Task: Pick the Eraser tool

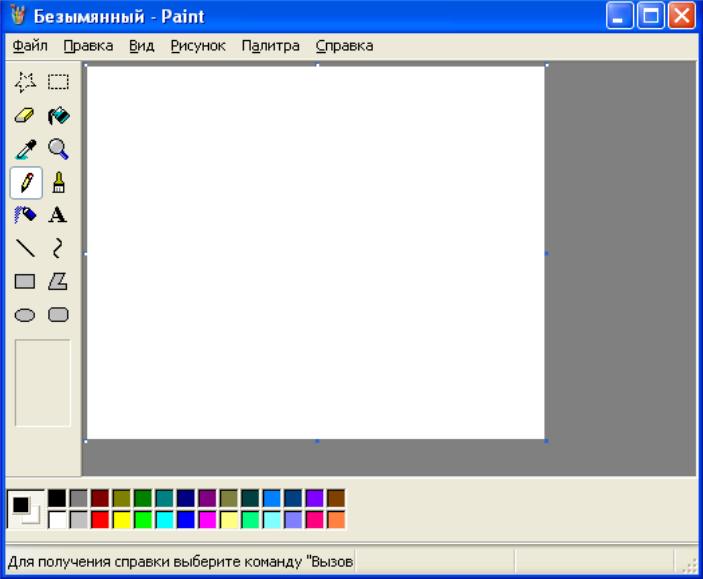Action: pos(25,116)
